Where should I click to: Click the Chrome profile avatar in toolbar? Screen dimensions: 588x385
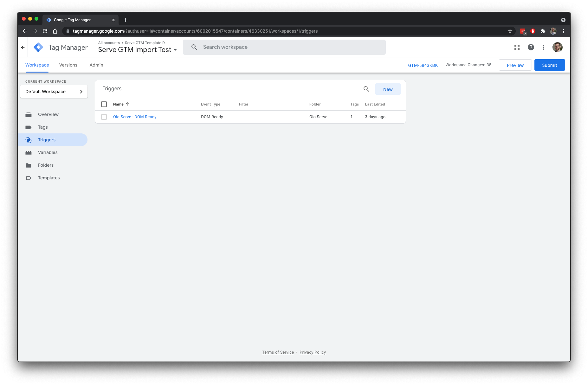pyautogui.click(x=553, y=31)
